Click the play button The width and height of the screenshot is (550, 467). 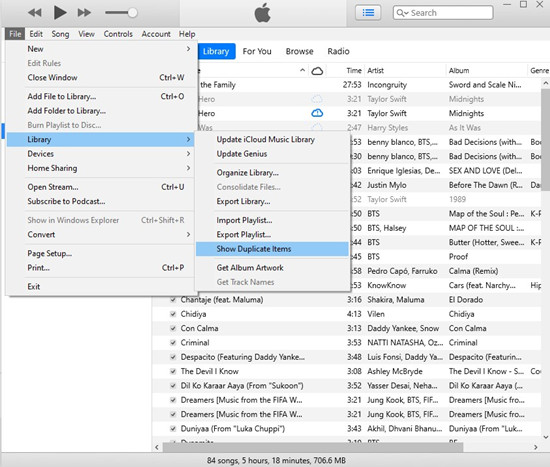point(60,13)
